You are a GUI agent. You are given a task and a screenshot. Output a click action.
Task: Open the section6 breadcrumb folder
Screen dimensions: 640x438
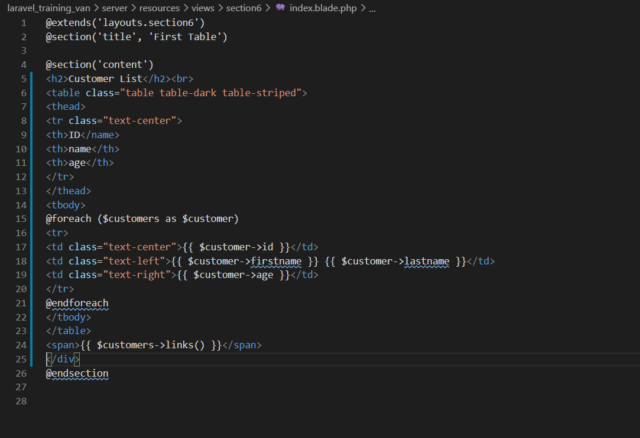coord(244,8)
